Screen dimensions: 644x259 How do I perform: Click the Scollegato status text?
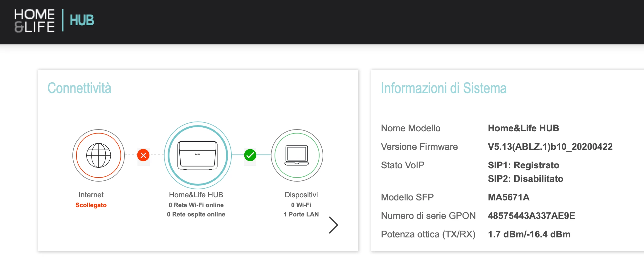pos(91,205)
